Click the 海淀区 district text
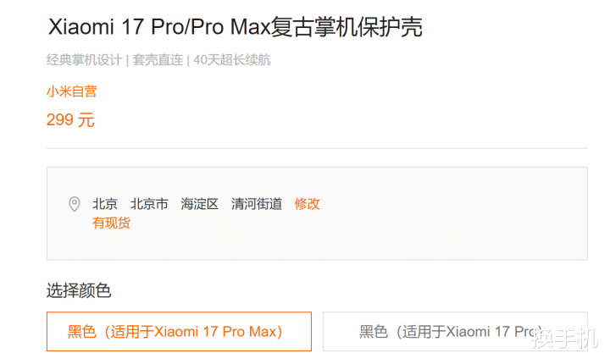The height and width of the screenshot is (364, 610). coord(200,204)
